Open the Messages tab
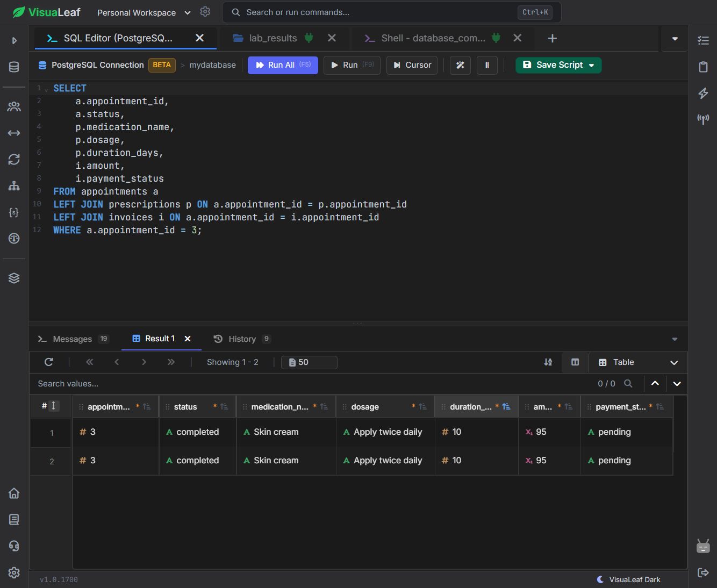This screenshot has height=588, width=717. [73, 339]
